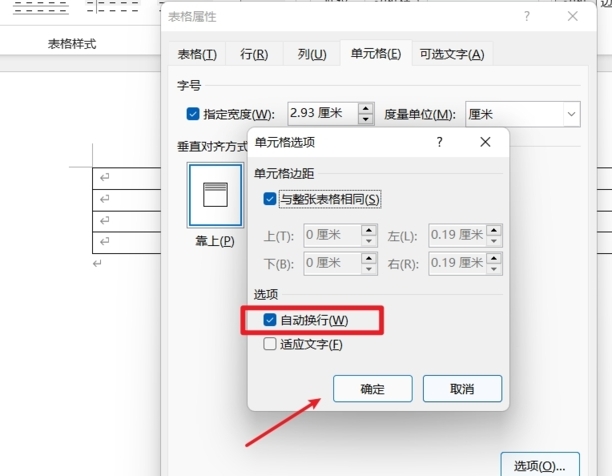Enable the 适应文字 checkbox

click(x=270, y=345)
